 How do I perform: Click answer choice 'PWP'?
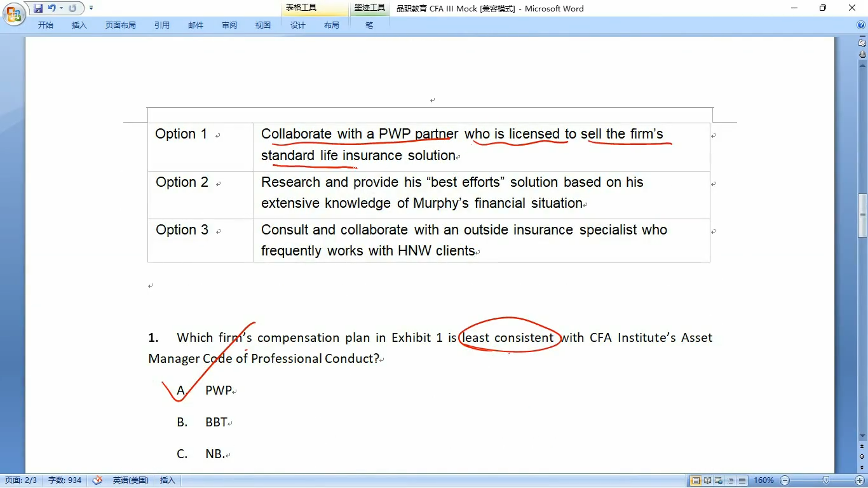pyautogui.click(x=219, y=390)
